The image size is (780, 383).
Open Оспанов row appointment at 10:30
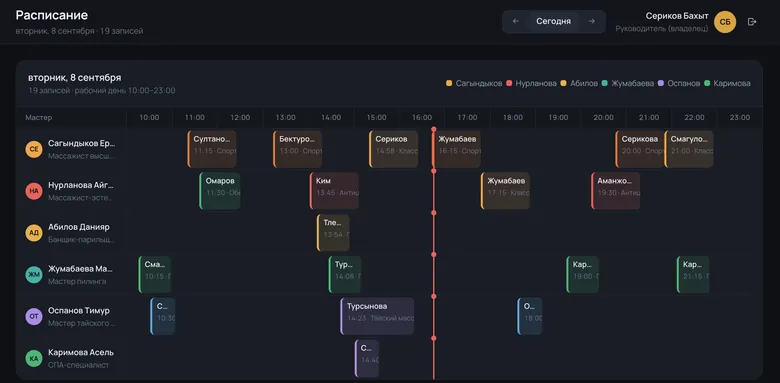[163, 316]
